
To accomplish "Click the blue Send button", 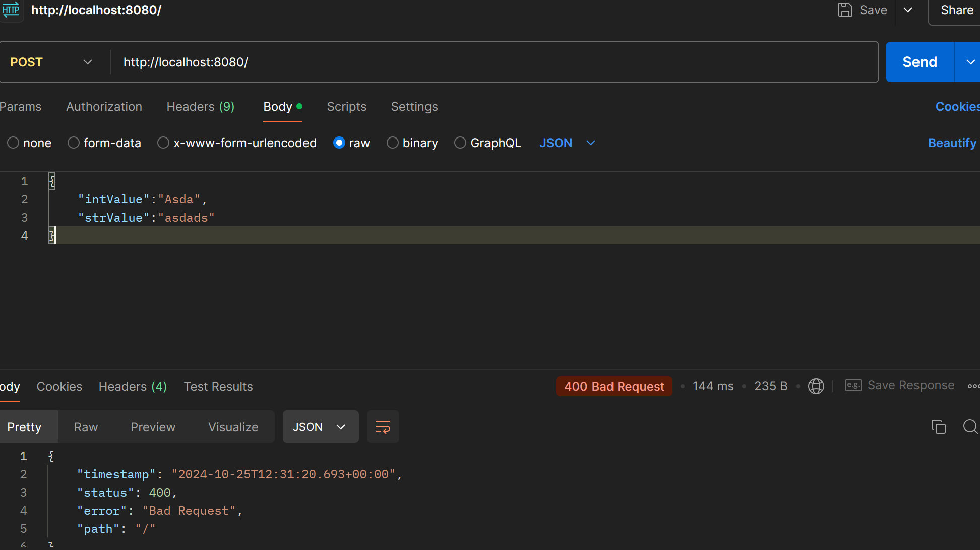I will 920,62.
